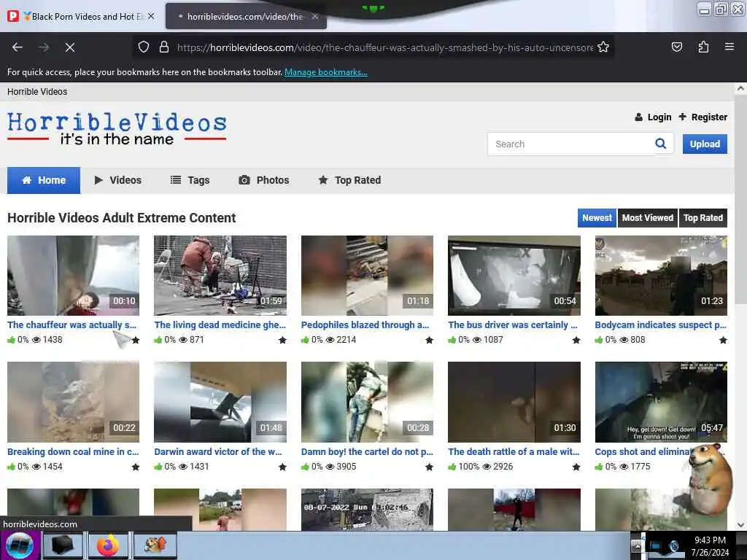The image size is (747, 560).
Task: Open the thumbnail with duration 05:47
Action: [x=661, y=402]
